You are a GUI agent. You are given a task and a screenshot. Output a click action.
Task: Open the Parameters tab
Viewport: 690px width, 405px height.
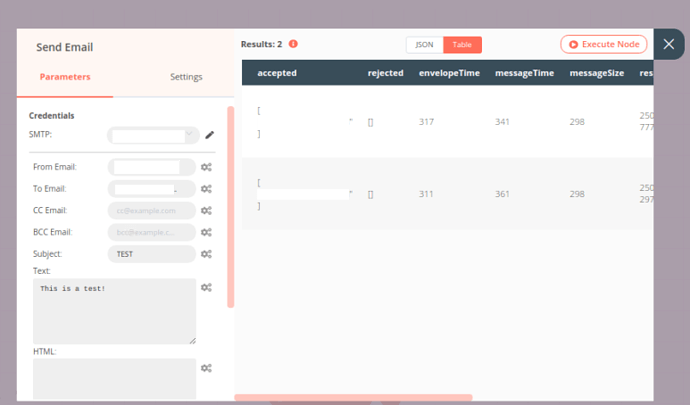pyautogui.click(x=65, y=77)
